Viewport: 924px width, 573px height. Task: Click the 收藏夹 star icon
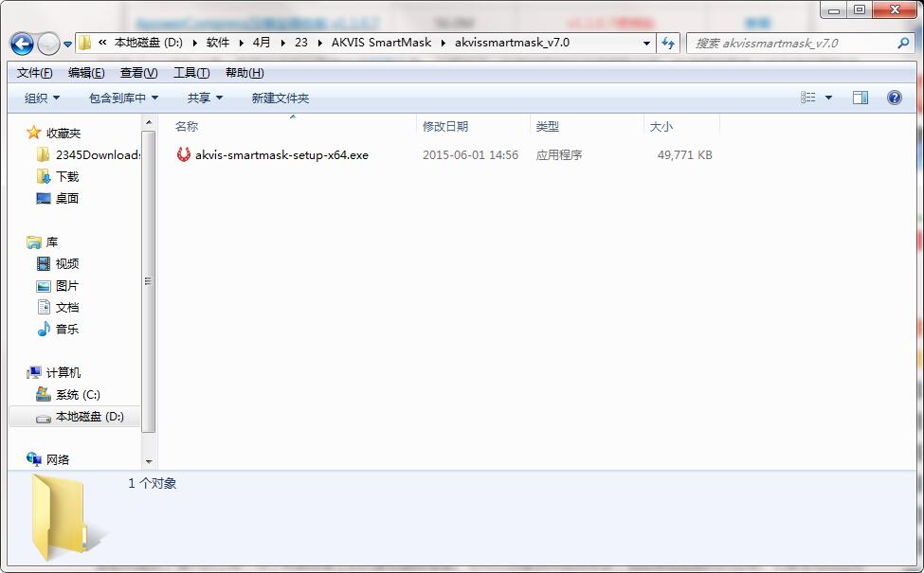(x=33, y=133)
